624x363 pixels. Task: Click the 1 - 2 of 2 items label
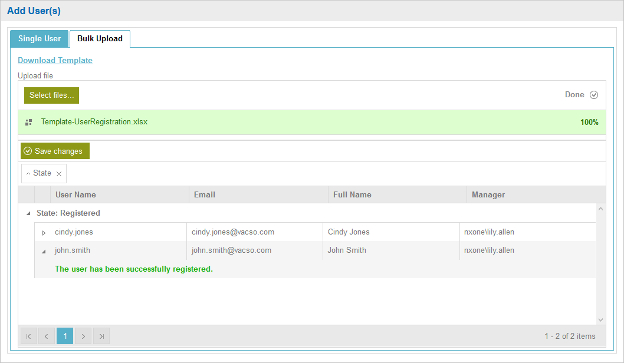click(x=570, y=336)
